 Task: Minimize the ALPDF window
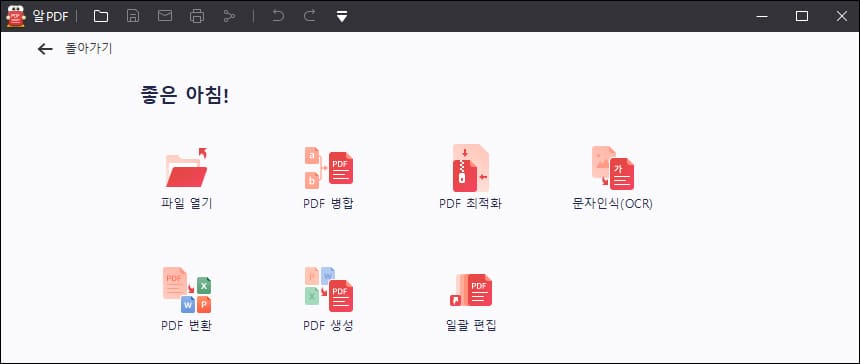tap(762, 16)
